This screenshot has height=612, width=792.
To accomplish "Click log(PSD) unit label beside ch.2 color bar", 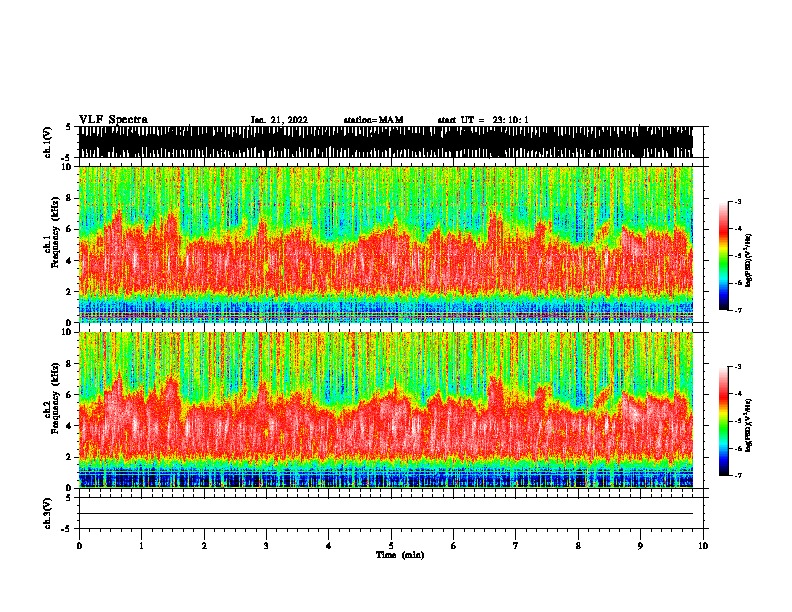I will tap(749, 425).
